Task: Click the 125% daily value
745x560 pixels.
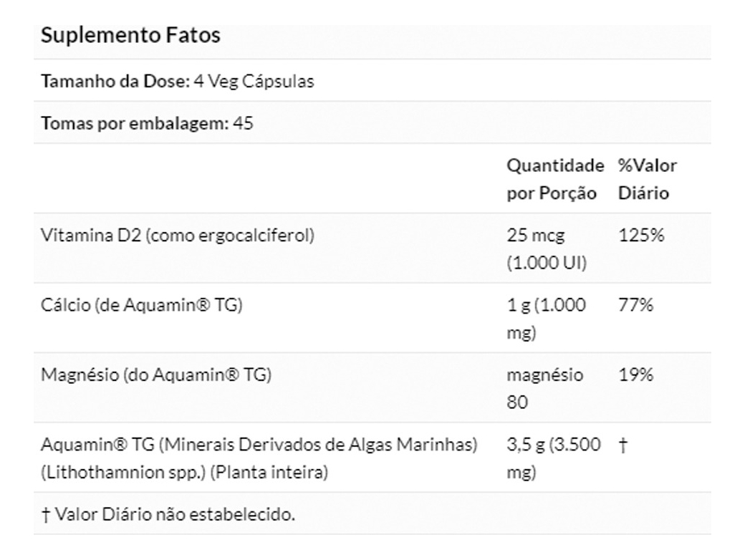Action: pos(641,235)
